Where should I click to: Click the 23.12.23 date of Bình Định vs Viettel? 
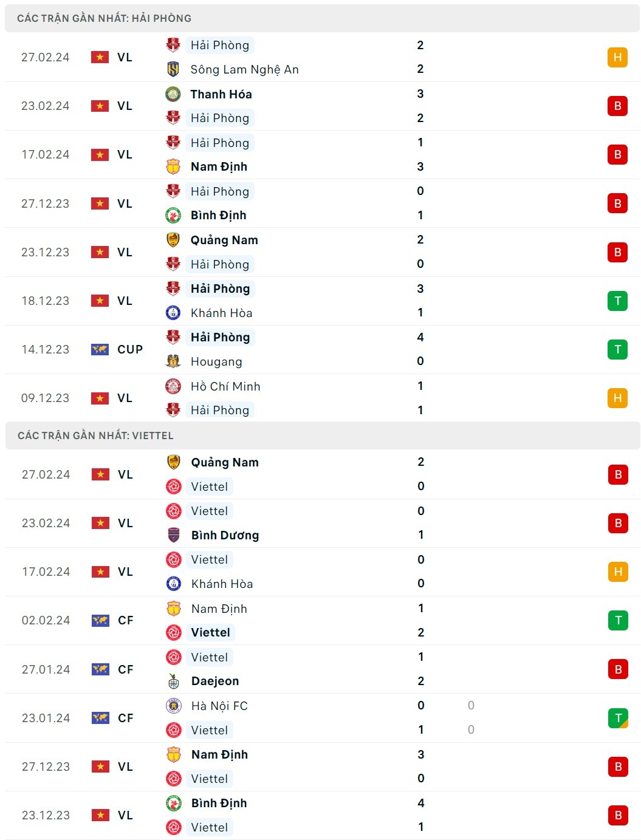[x=46, y=815]
